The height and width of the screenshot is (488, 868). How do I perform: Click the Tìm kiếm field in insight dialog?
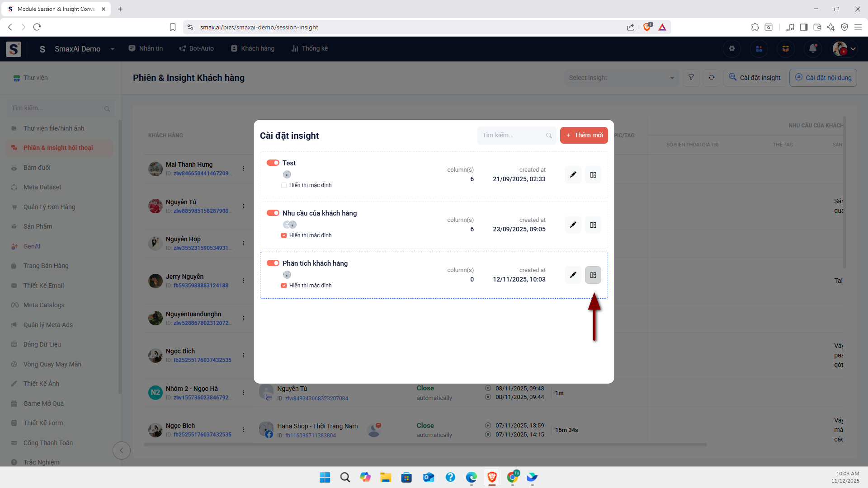[x=511, y=135]
